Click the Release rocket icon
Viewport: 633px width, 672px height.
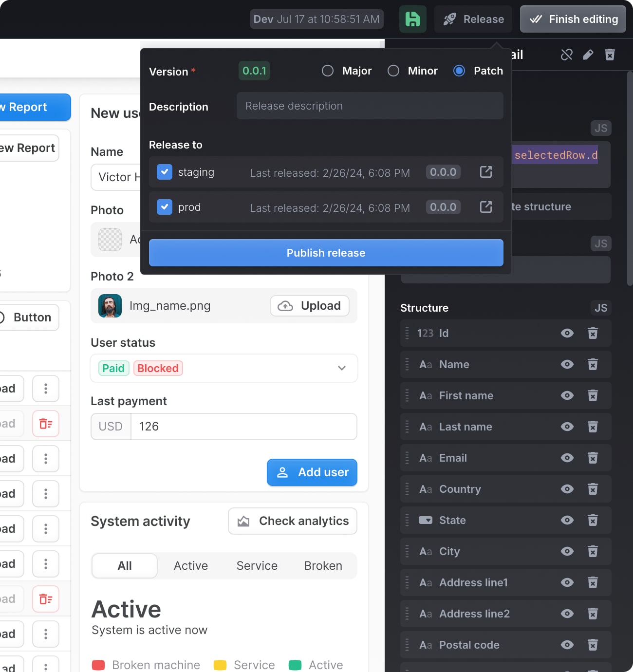point(450,19)
